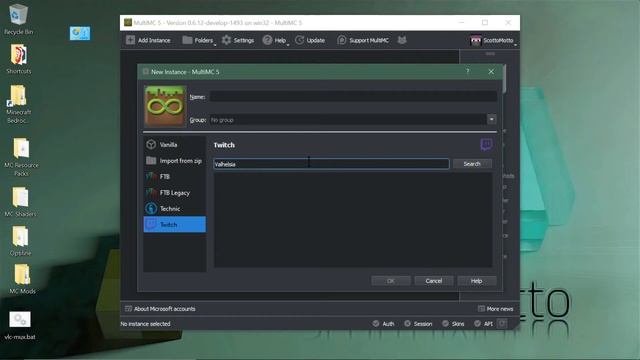Viewport: 640px width, 360px height.
Task: Focus the Name input field
Action: coord(353,97)
